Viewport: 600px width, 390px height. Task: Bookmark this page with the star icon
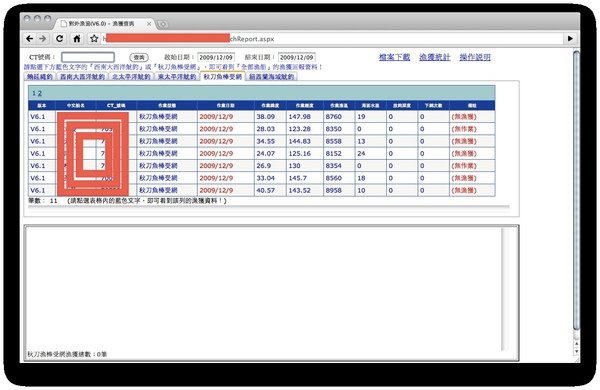(94, 39)
